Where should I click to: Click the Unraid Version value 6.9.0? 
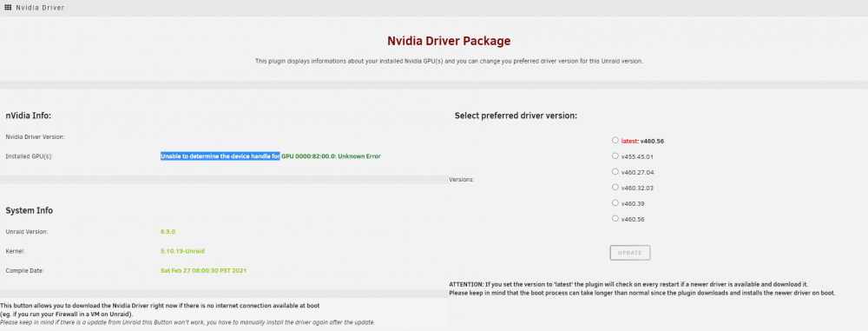pyautogui.click(x=168, y=231)
